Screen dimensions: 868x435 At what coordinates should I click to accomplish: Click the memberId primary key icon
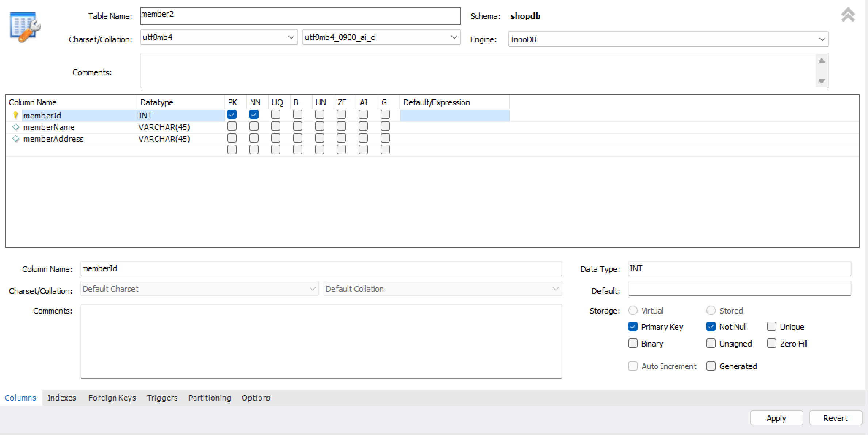click(x=15, y=115)
